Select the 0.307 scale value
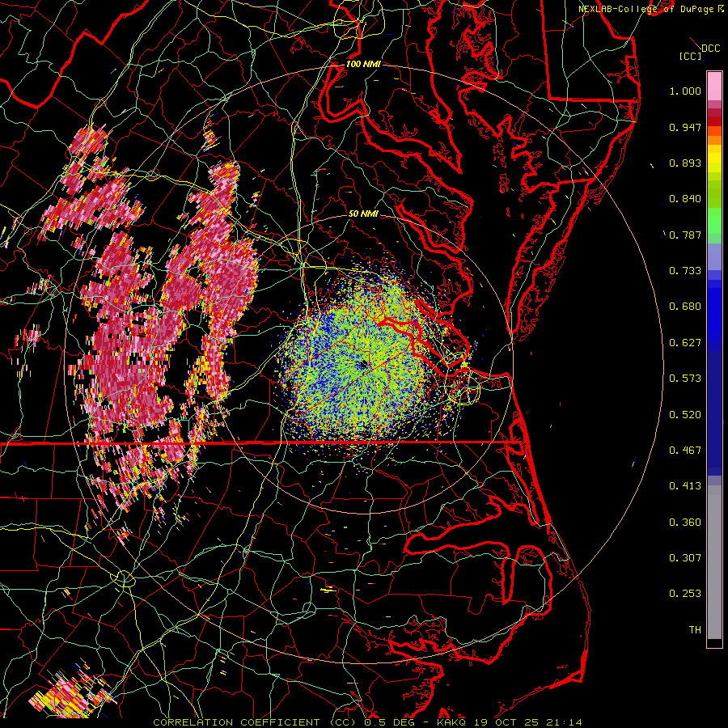728x728 pixels. [685, 558]
